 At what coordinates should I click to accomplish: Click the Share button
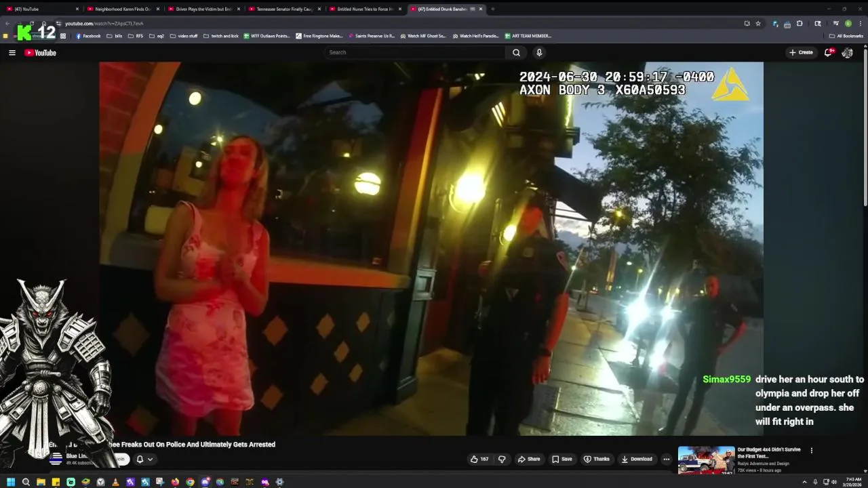coord(529,459)
